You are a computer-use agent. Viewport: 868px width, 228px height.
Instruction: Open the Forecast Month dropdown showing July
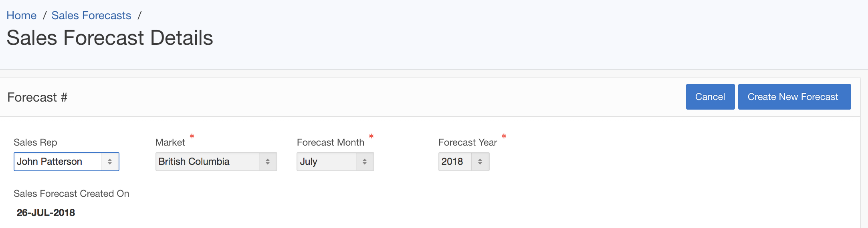click(x=326, y=162)
